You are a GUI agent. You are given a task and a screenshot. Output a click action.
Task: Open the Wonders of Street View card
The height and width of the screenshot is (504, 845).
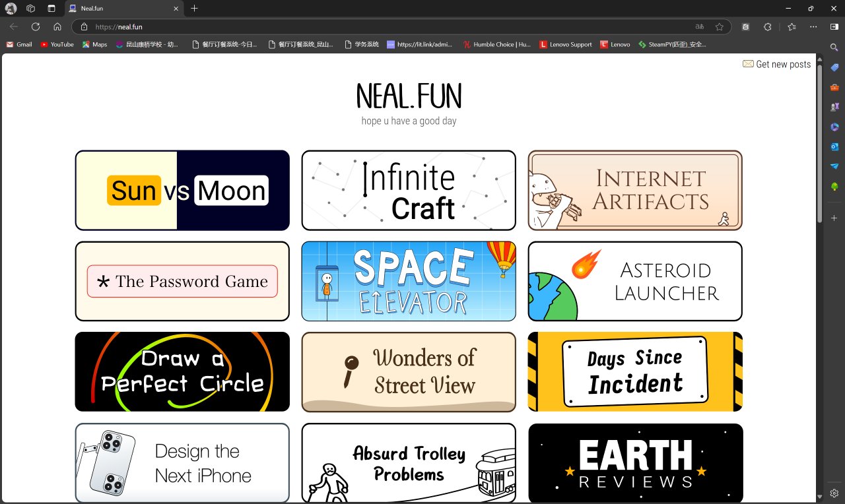[409, 372]
